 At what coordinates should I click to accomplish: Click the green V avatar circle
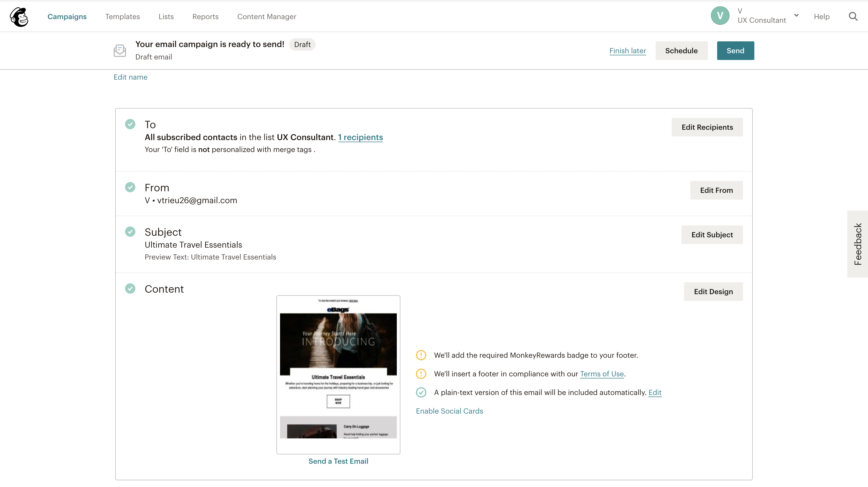pos(720,16)
